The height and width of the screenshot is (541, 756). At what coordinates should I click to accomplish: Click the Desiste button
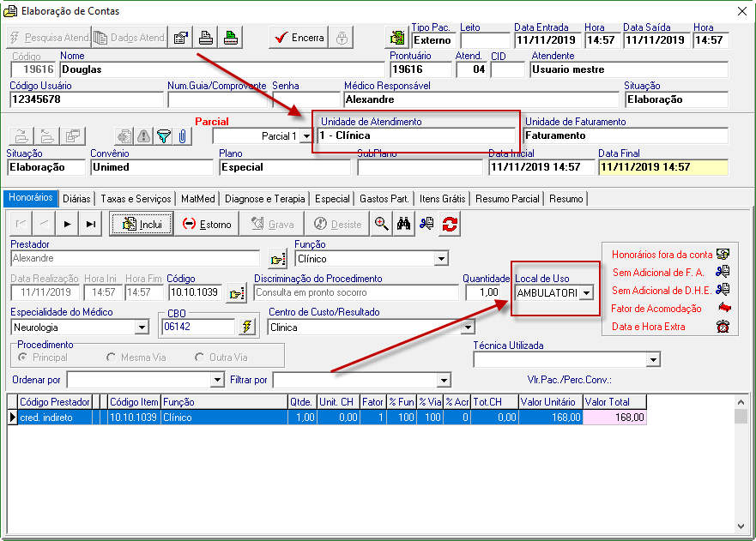click(338, 224)
